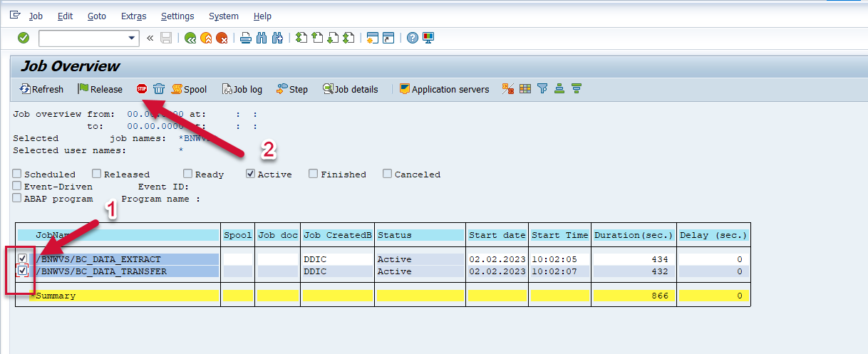
Task: Expand the command field dropdown arrow
Action: point(132,38)
